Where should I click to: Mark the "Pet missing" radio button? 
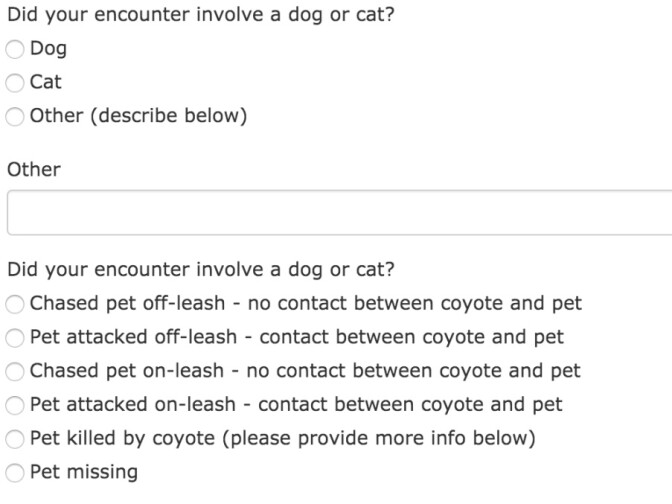(x=16, y=472)
